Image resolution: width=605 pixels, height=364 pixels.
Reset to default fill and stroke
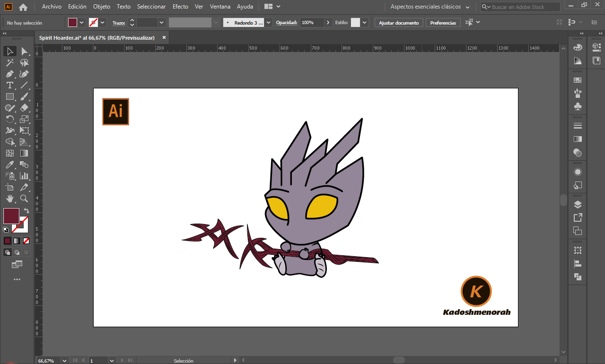6,230
